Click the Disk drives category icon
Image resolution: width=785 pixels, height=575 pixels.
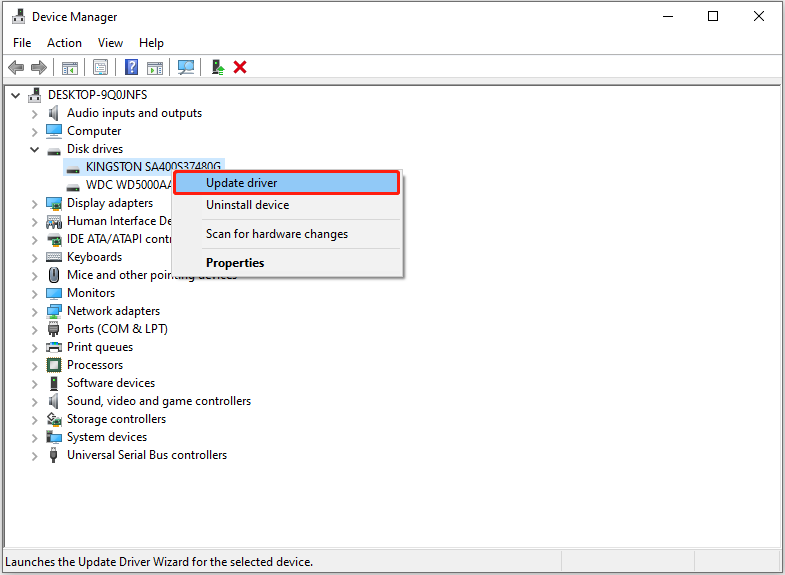coord(54,151)
